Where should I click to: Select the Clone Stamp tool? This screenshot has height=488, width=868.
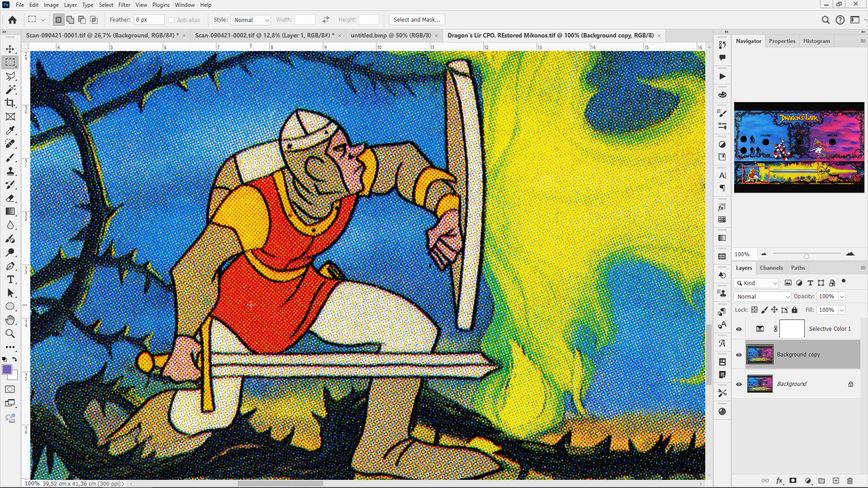coord(10,171)
